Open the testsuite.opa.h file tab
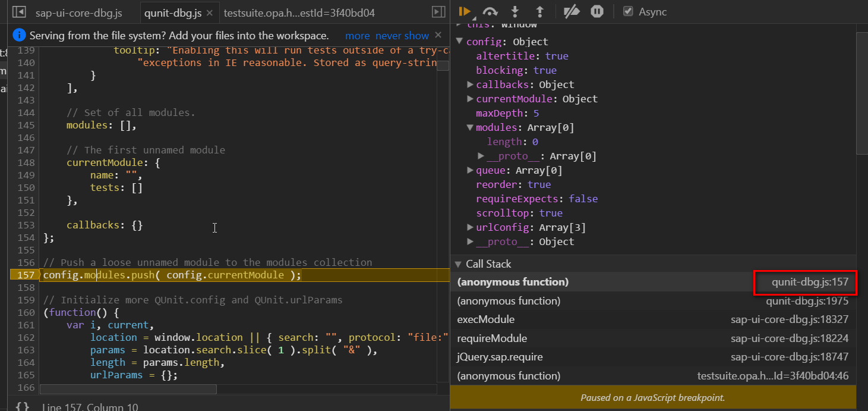This screenshot has height=411, width=868. [x=299, y=12]
